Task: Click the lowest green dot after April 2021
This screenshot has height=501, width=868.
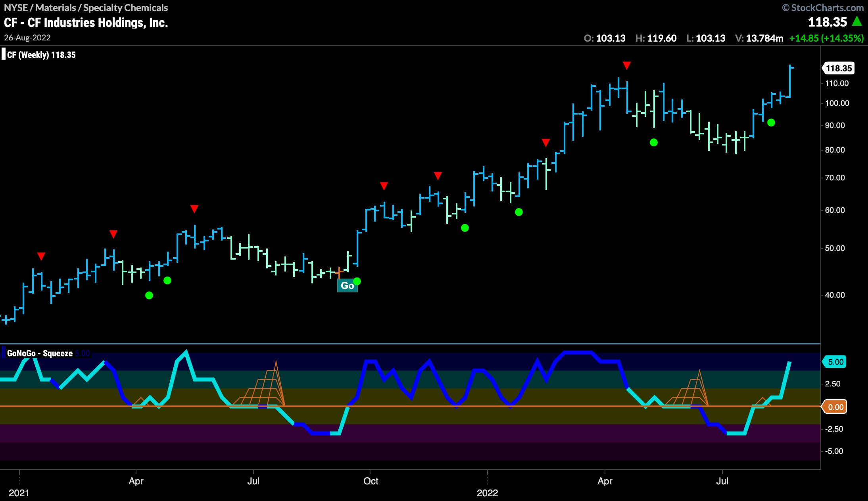Action: tap(149, 295)
